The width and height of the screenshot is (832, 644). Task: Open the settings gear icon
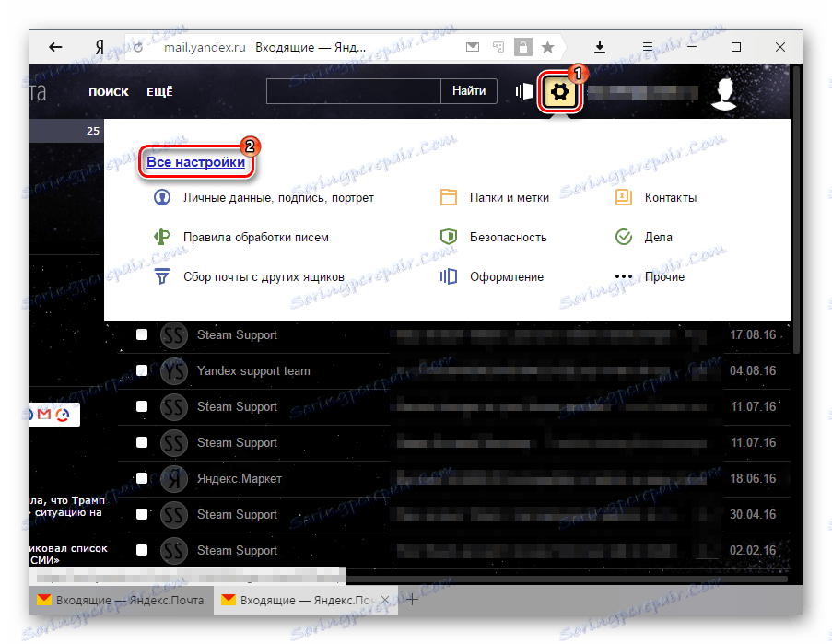(x=560, y=92)
